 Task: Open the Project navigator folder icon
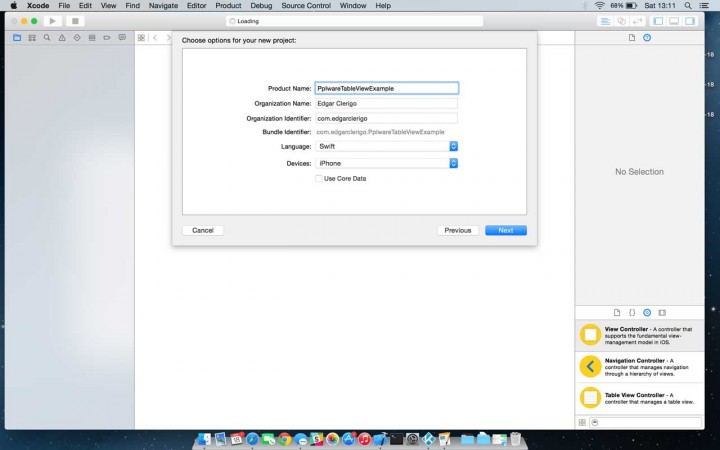pos(17,38)
